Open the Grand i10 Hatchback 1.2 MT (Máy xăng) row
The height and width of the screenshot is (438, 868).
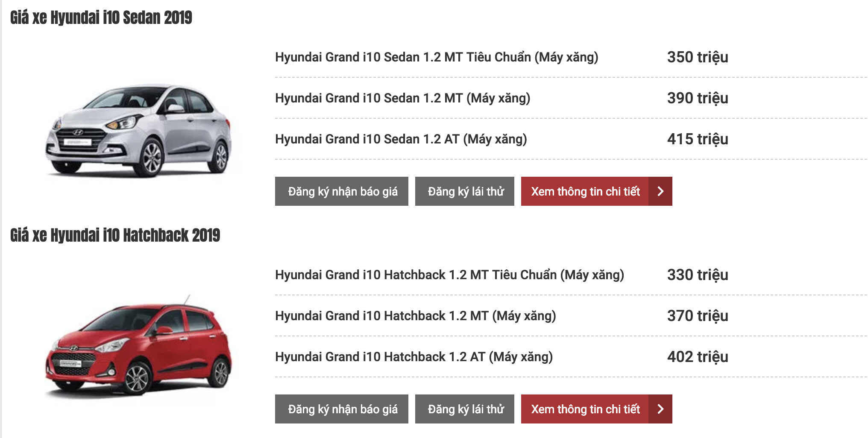tap(415, 316)
